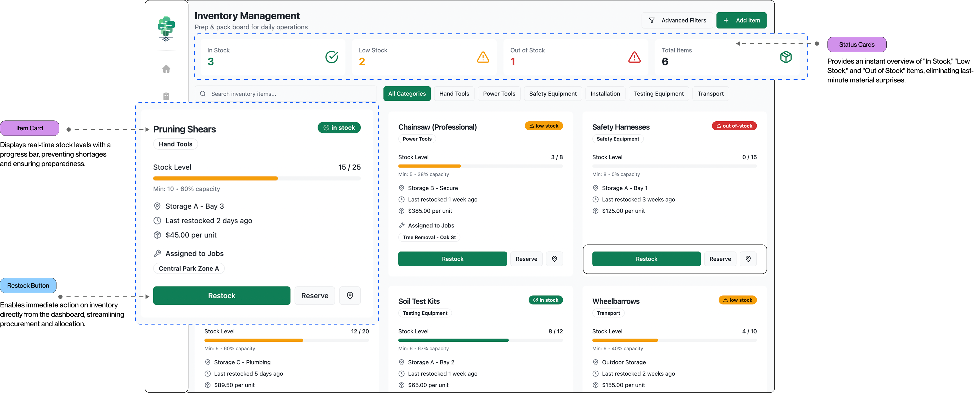Viewport: 980px width, 393px height.
Task: Click the Search inventory items field
Action: click(x=286, y=94)
